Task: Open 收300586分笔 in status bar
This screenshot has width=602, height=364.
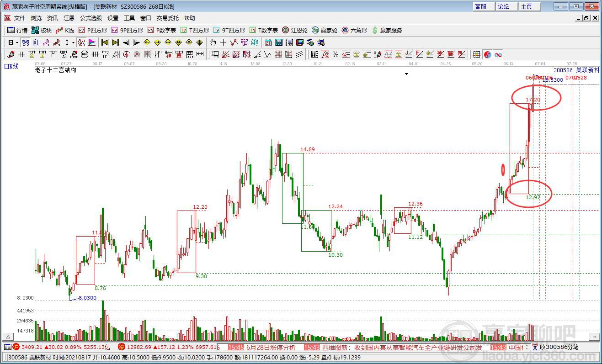Action: (x=559, y=347)
